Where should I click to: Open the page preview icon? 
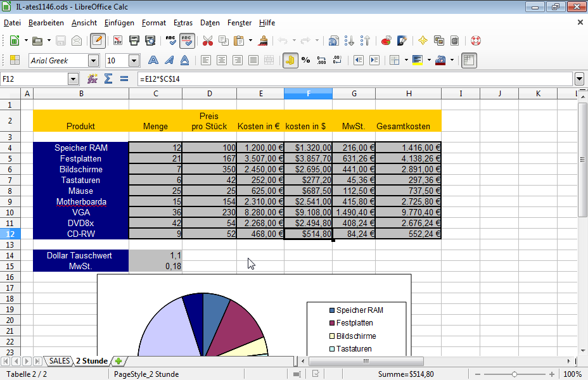(150, 41)
